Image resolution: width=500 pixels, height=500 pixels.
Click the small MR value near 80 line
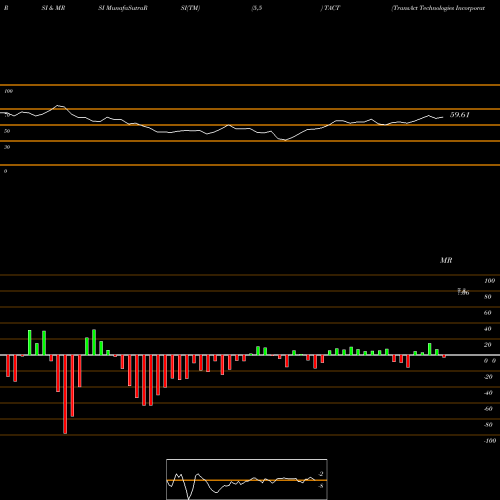click(x=463, y=292)
